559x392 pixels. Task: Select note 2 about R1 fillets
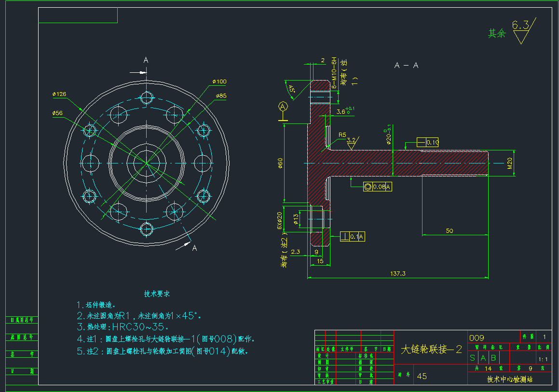[139, 316]
